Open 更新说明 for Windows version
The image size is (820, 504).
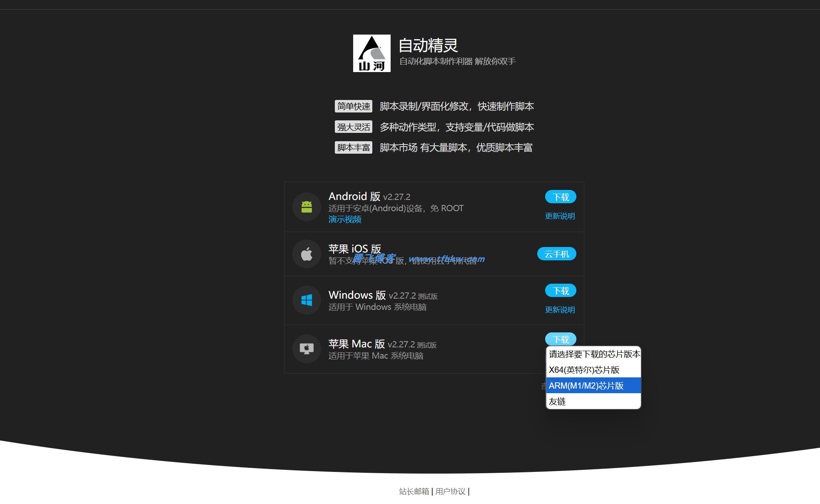pyautogui.click(x=559, y=310)
